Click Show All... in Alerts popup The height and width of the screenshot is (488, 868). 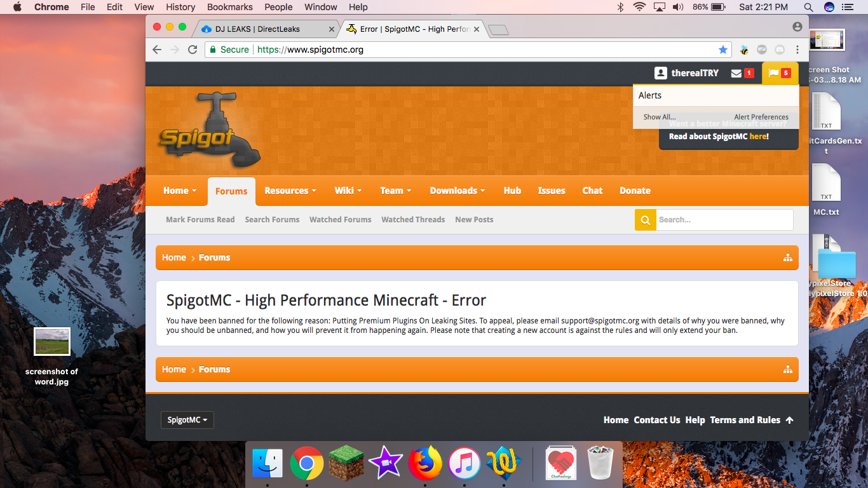pos(660,117)
